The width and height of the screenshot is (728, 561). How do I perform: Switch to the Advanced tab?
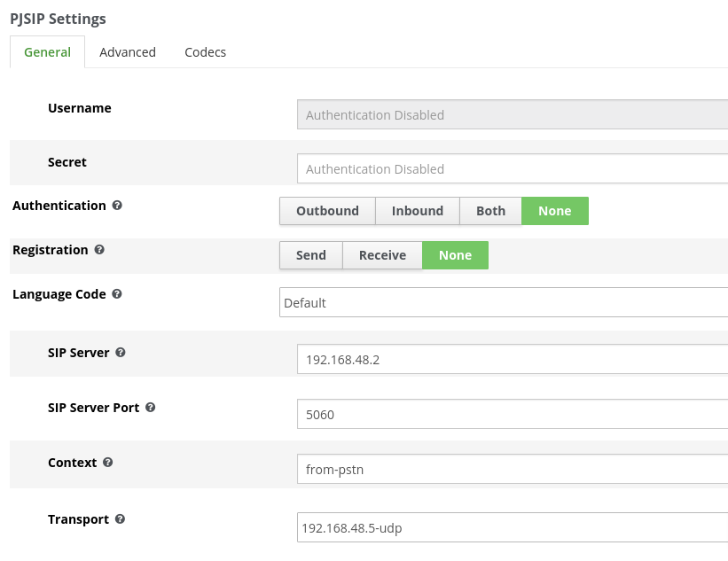point(128,52)
